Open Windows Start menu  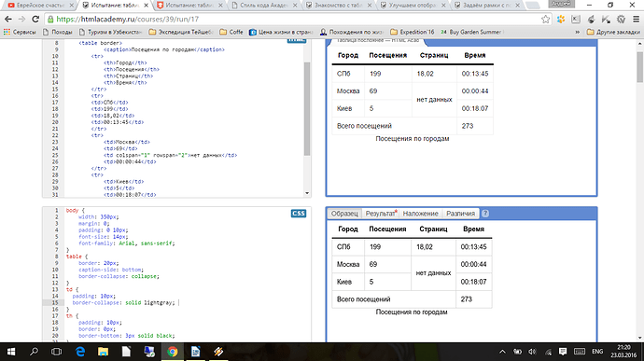pyautogui.click(x=11, y=352)
